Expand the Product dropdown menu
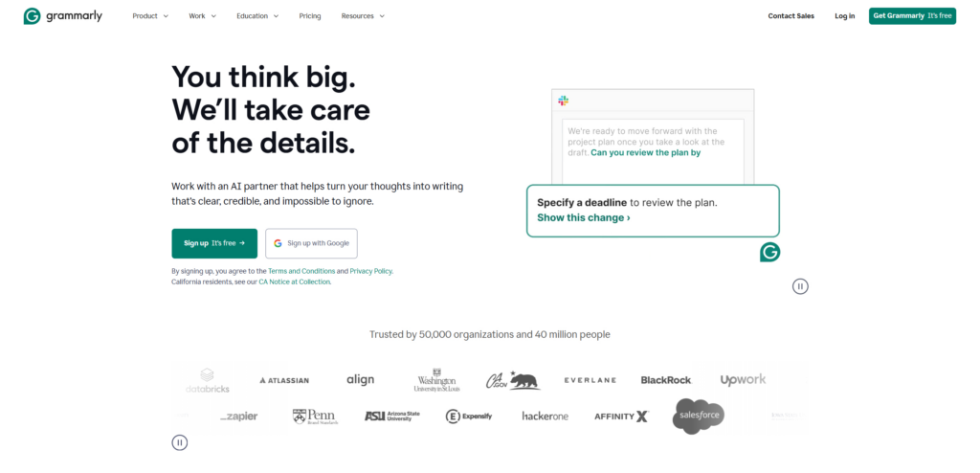Viewport: 980px width, 473px height. [150, 16]
